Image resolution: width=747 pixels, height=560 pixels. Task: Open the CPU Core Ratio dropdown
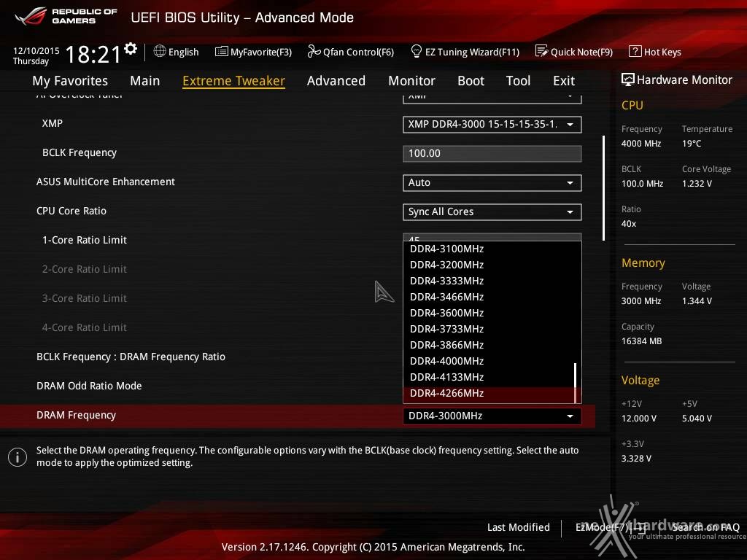coord(492,212)
